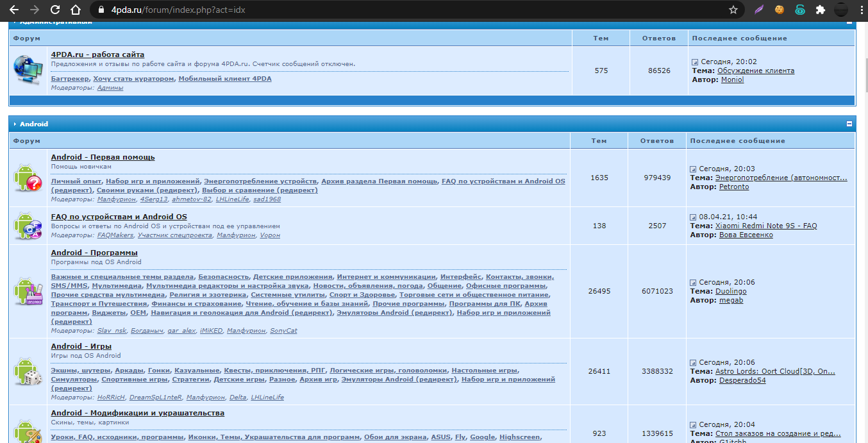Click the browser forward arrow
868x443 pixels.
coord(34,10)
